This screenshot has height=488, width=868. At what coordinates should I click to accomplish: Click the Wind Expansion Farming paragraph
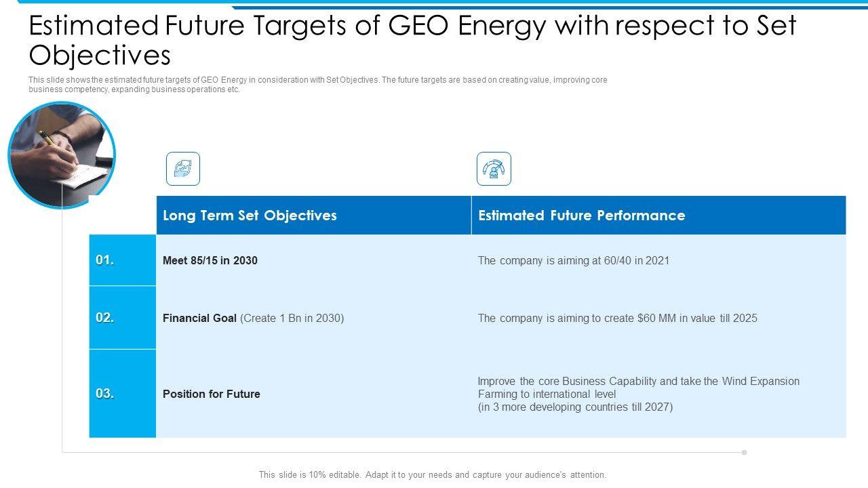[x=638, y=394]
